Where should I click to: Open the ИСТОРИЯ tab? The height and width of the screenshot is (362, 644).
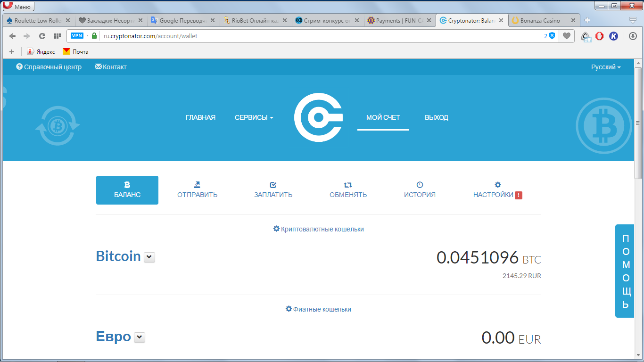coord(420,190)
